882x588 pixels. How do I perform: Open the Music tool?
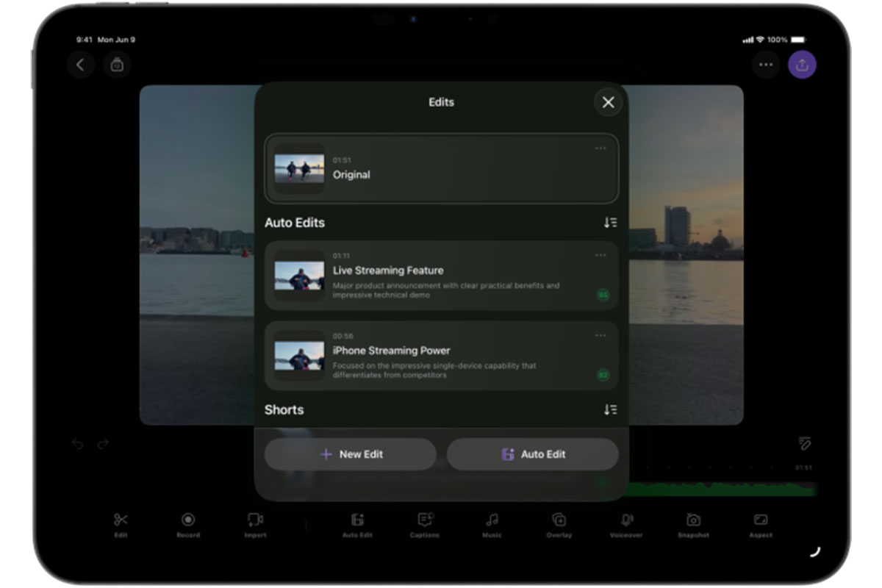492,525
